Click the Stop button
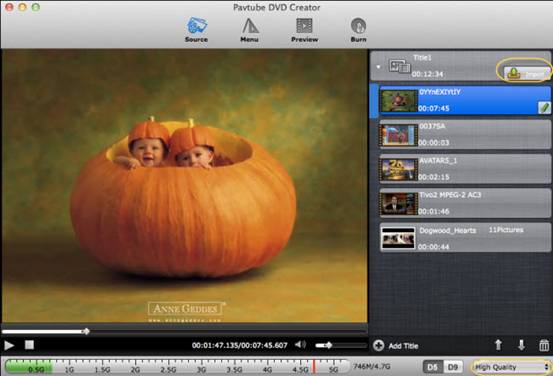Image resolution: width=553 pixels, height=376 pixels. [29, 345]
